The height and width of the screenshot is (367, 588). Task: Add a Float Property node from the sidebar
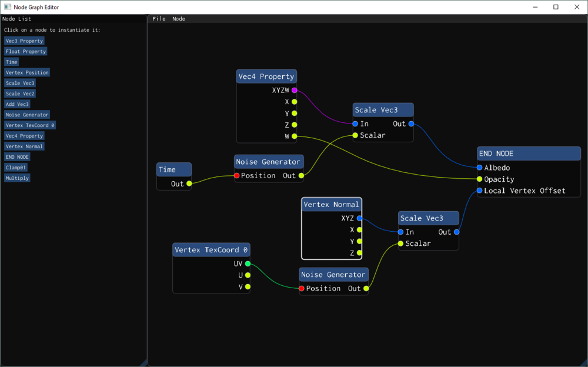click(x=25, y=51)
